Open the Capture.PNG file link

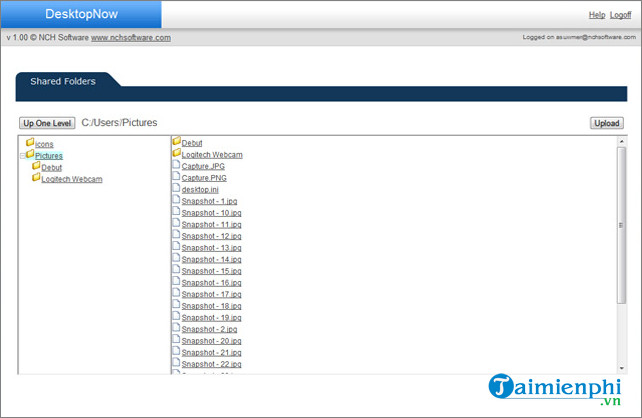coord(204,178)
